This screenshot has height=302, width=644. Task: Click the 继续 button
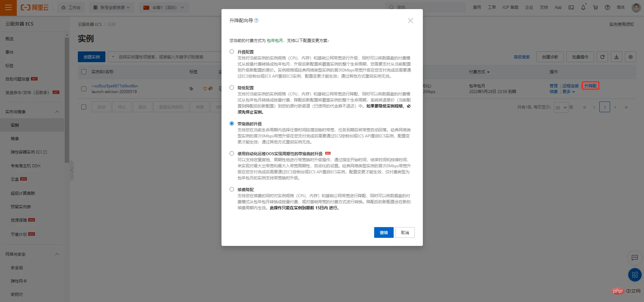point(384,232)
